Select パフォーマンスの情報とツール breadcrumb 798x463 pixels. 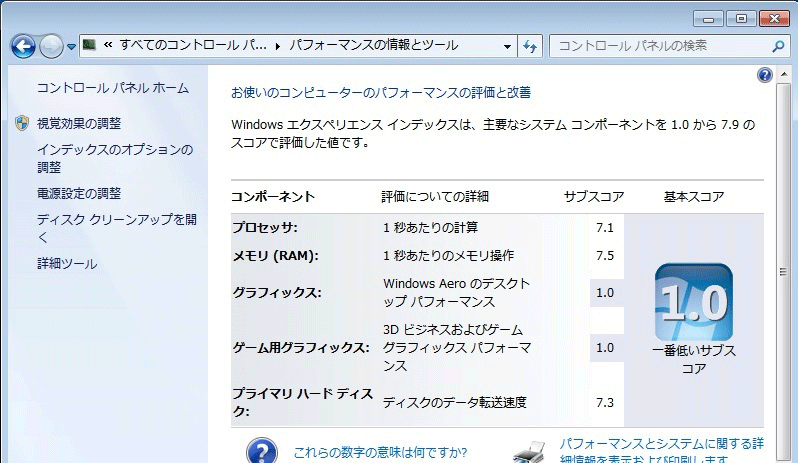point(374,45)
